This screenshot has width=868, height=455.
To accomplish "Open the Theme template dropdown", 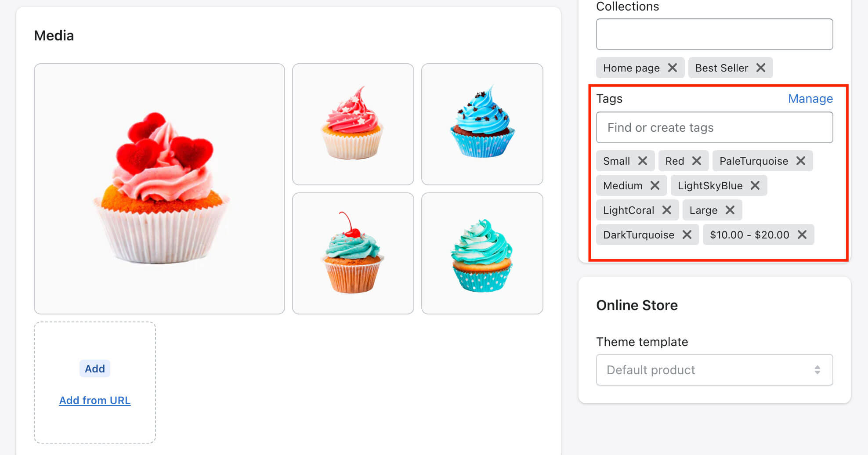I will 715,370.
